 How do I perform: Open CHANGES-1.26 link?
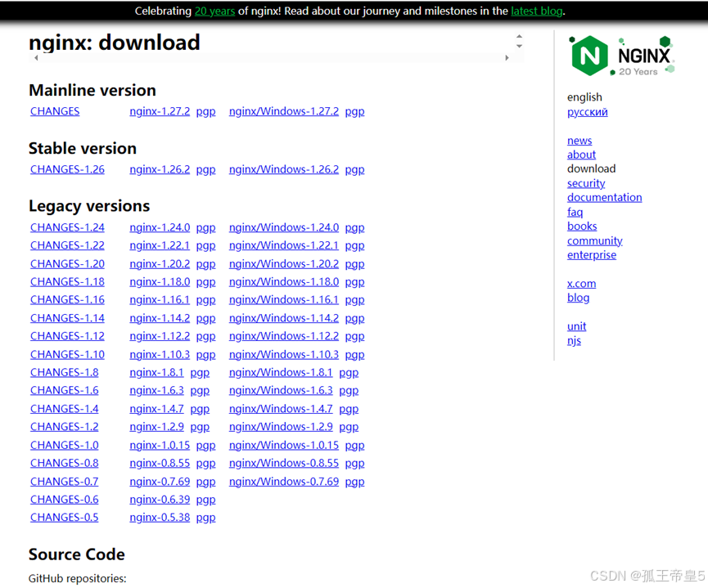[x=67, y=169]
